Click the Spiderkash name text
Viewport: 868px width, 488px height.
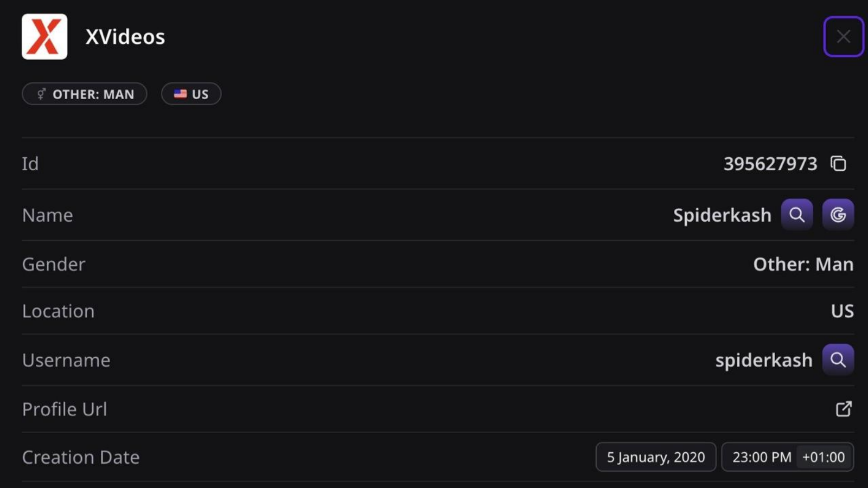(722, 215)
